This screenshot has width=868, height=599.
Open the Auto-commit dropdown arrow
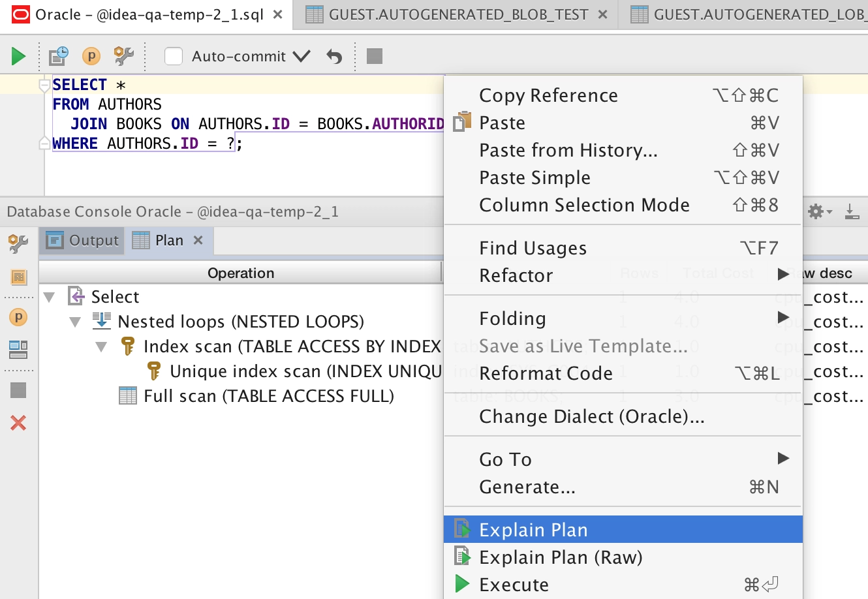(x=302, y=57)
